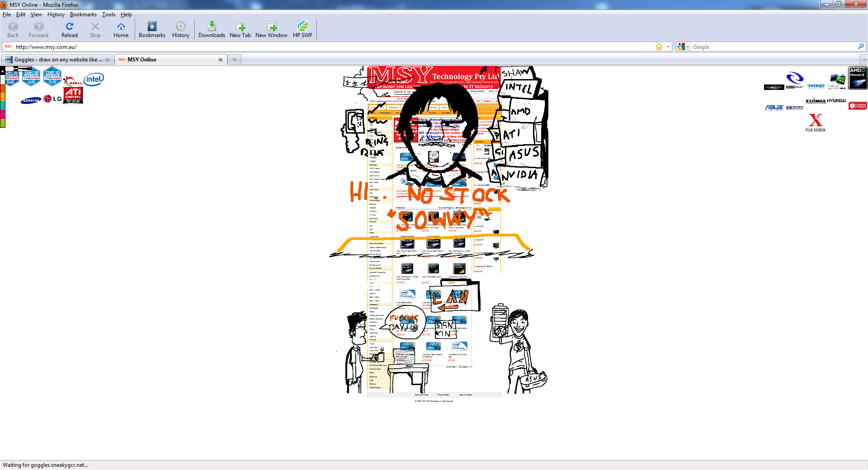
Task: Click in the Google search box
Action: pos(774,47)
